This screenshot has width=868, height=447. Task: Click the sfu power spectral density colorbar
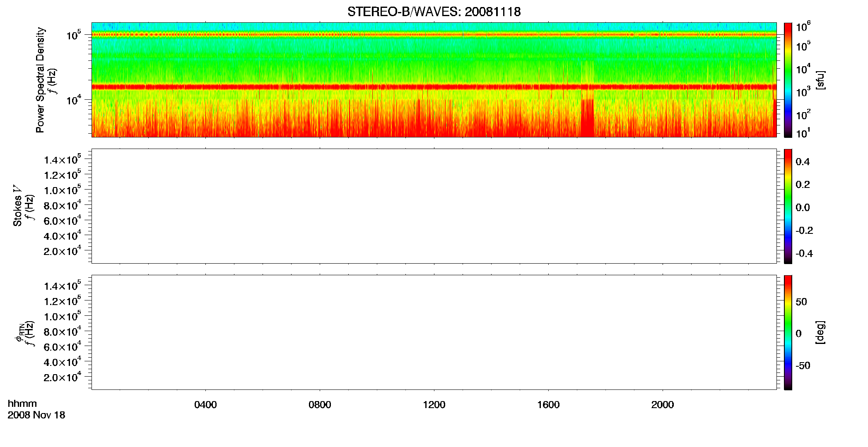(788, 80)
